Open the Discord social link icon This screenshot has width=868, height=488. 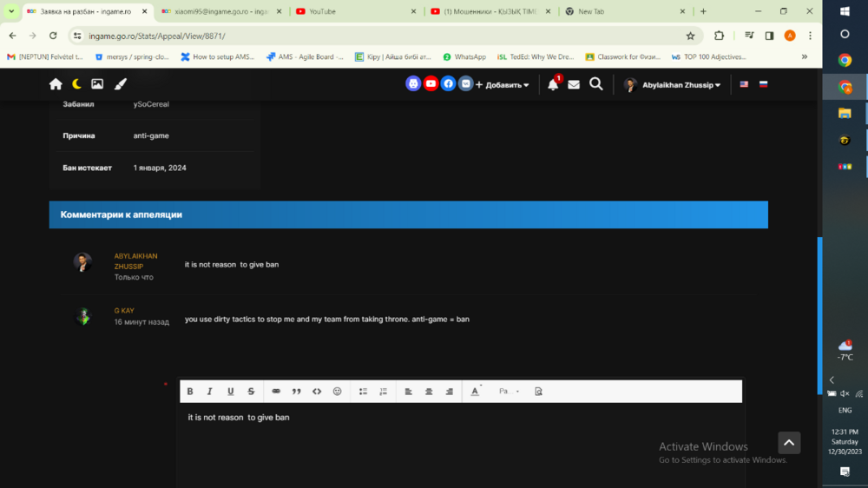tap(413, 84)
